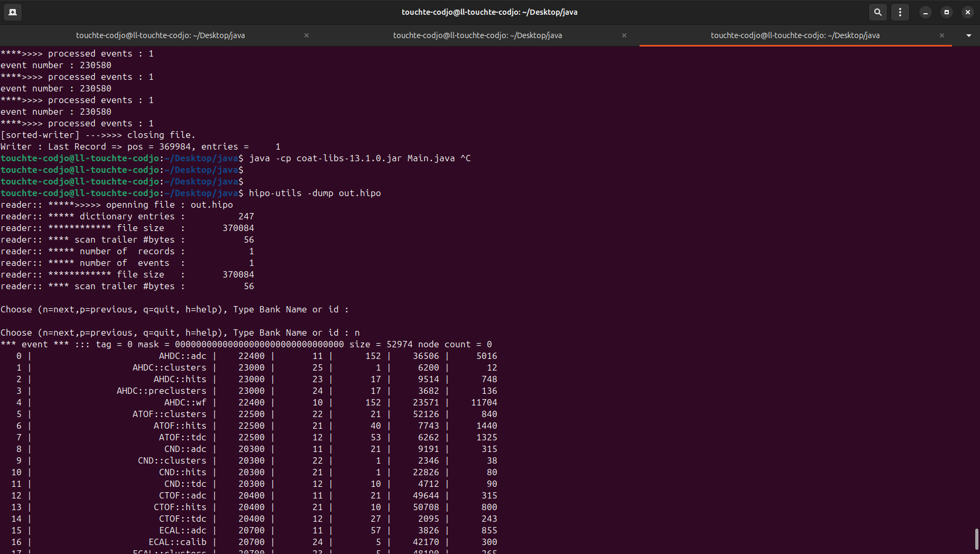Click the 50708 value in CTOF::hits row
The width and height of the screenshot is (980, 554).
click(x=426, y=507)
